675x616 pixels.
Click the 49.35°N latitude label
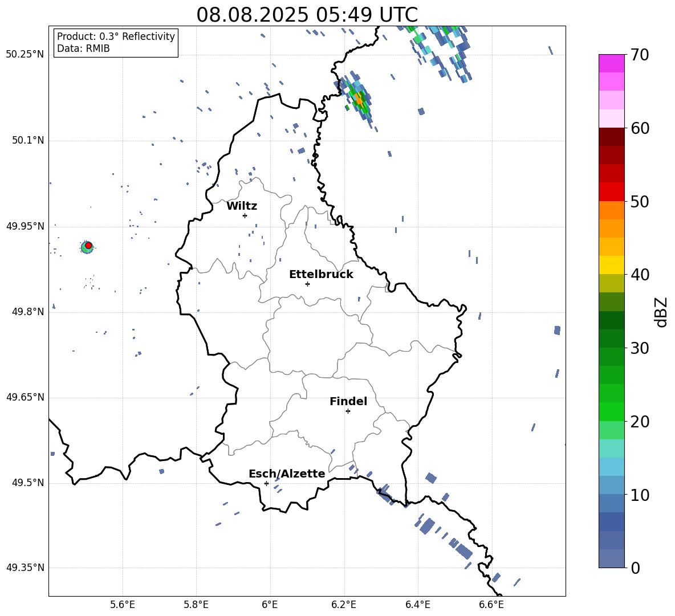pos(26,568)
